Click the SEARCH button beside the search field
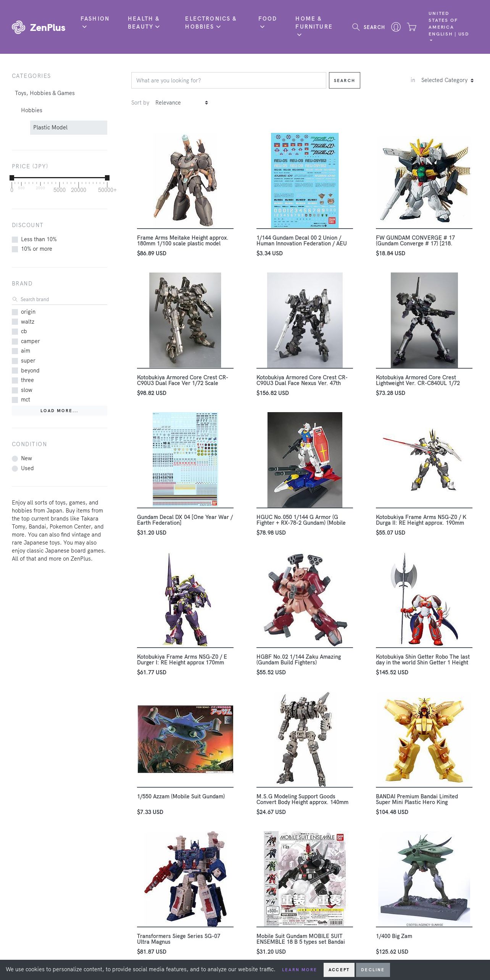This screenshot has height=980, width=490. pos(344,80)
